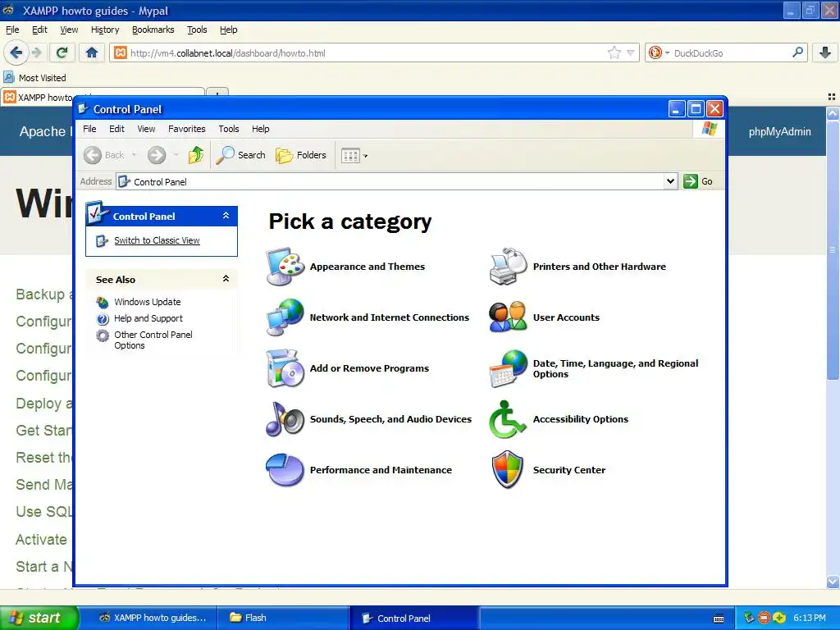840x630 pixels.
Task: Open Help and Support link
Action: (148, 318)
